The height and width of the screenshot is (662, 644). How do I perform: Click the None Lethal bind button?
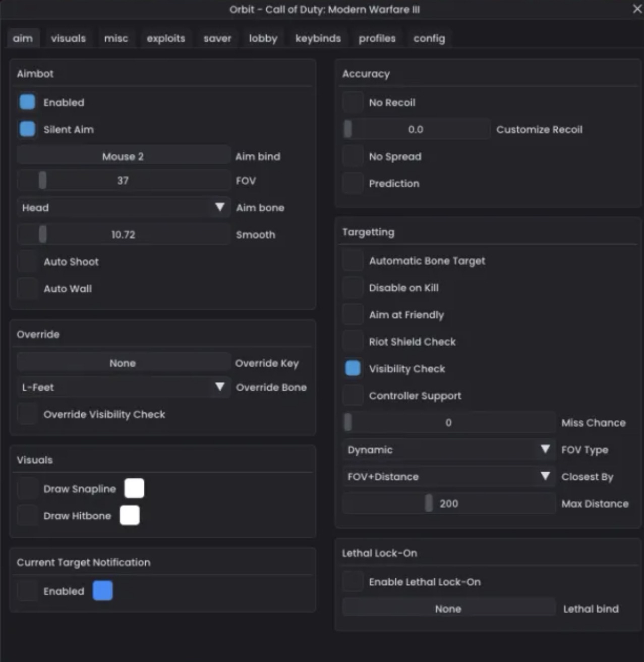coord(449,609)
